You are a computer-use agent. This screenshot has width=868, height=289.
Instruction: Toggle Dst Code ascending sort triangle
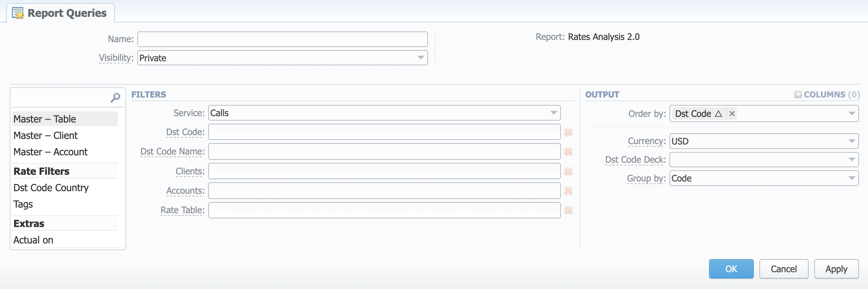click(718, 114)
